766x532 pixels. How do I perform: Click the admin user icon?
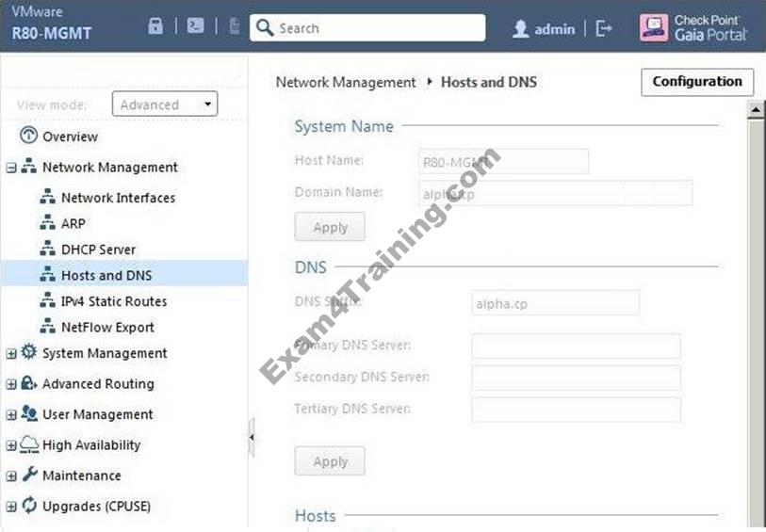click(x=520, y=29)
